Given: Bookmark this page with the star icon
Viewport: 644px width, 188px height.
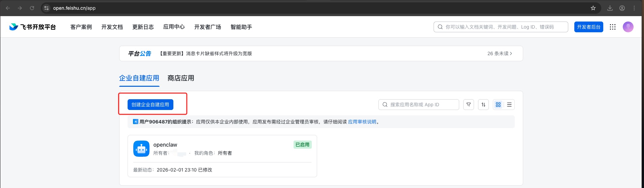Looking at the screenshot, I should [593, 8].
